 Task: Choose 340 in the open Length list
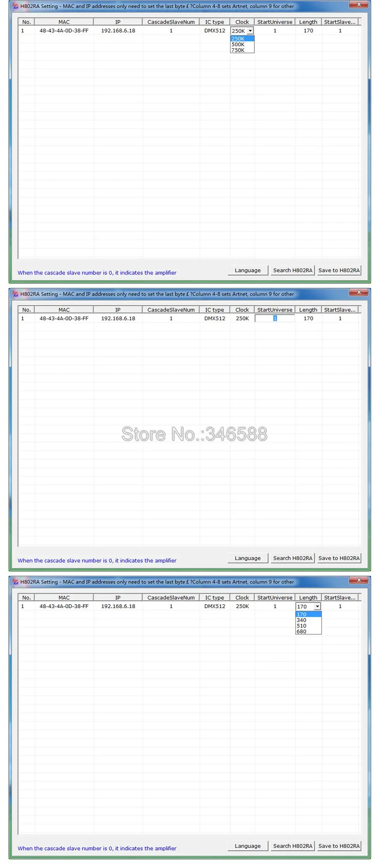pos(308,620)
